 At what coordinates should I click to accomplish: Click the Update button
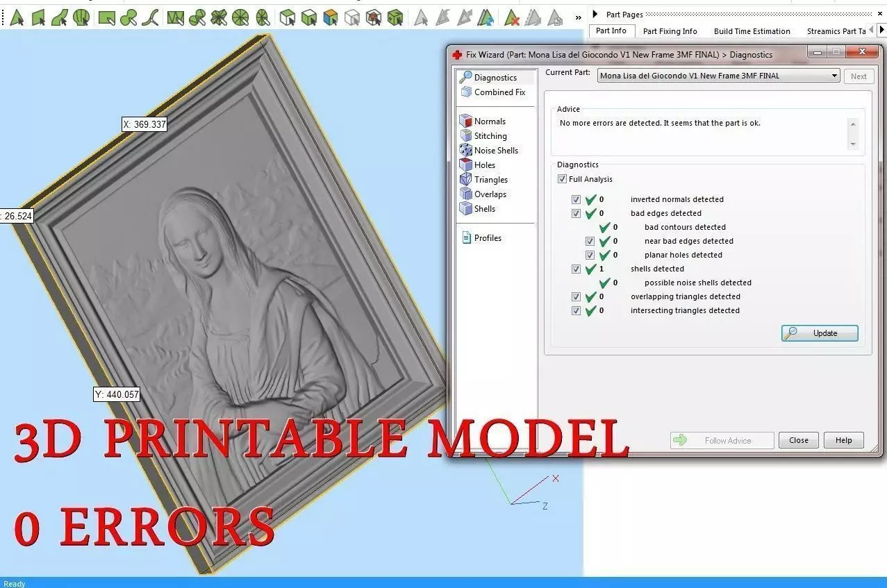click(820, 333)
